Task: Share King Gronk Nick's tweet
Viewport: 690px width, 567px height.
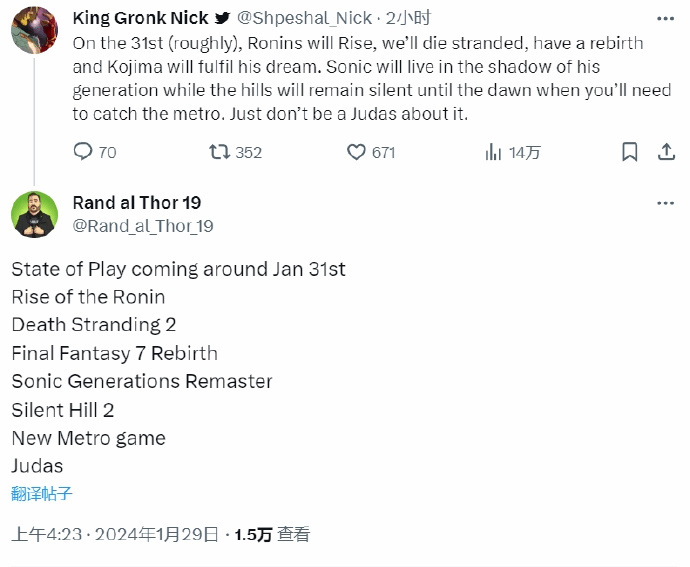Action: click(x=666, y=152)
